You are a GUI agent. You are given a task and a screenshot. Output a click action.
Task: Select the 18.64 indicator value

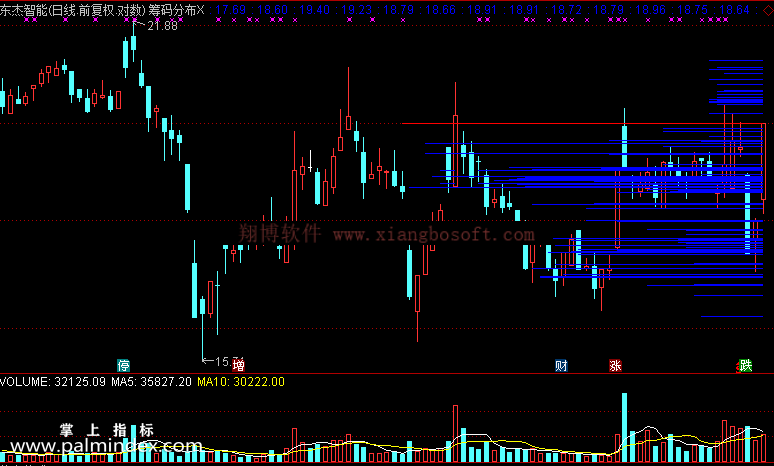click(735, 10)
